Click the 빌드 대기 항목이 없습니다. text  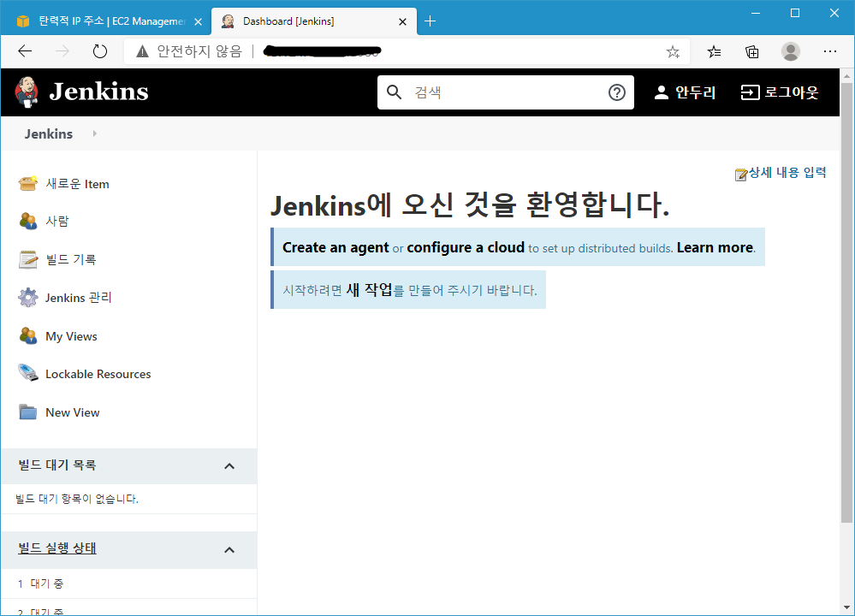tap(77, 499)
